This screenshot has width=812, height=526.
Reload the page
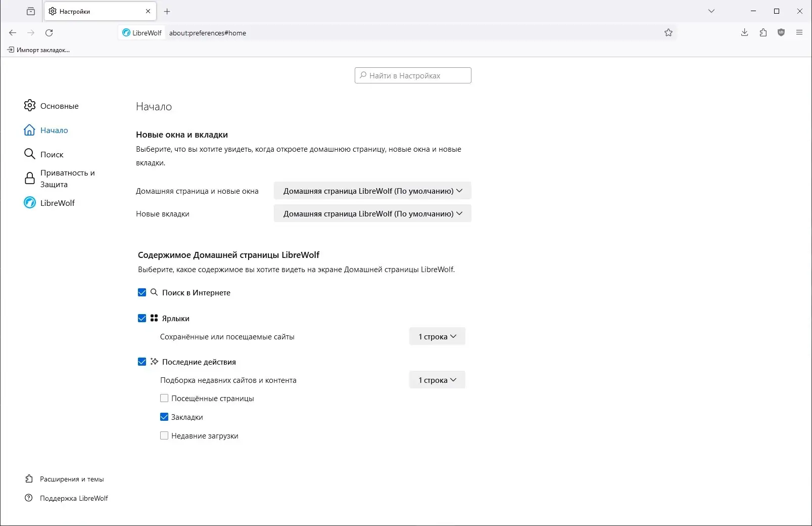pos(49,33)
